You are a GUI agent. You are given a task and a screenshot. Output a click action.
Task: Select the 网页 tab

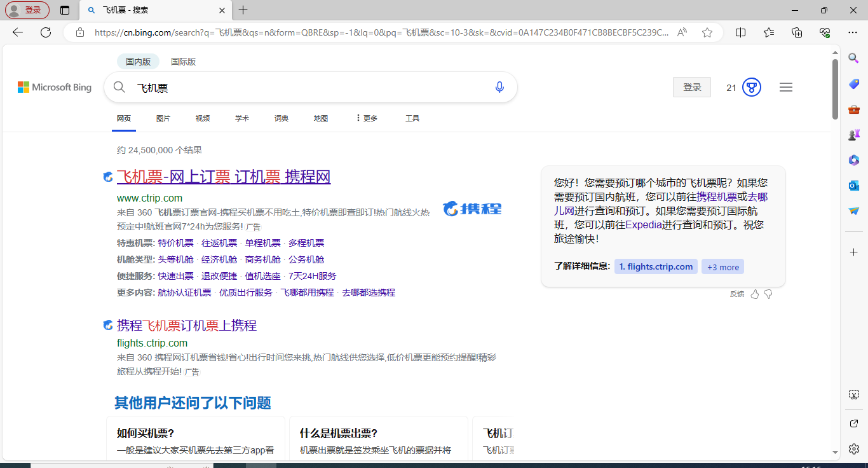tap(124, 118)
